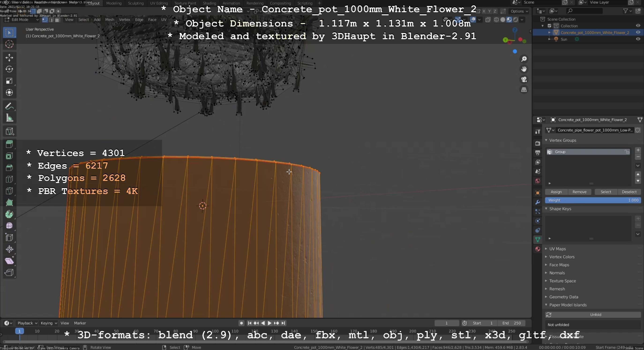Expand the UV Maps panel
This screenshot has width=644, height=350.
(x=546, y=249)
